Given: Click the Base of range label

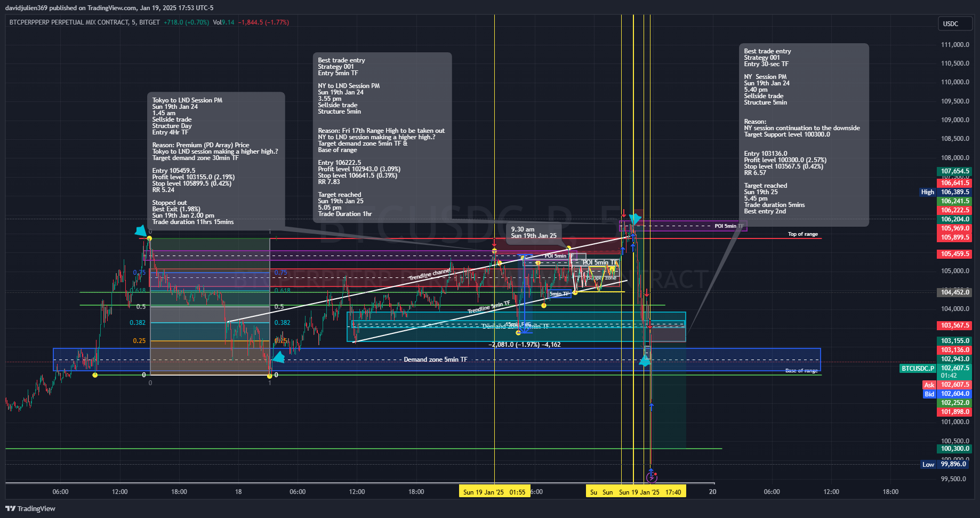Looking at the screenshot, I should 801,371.
